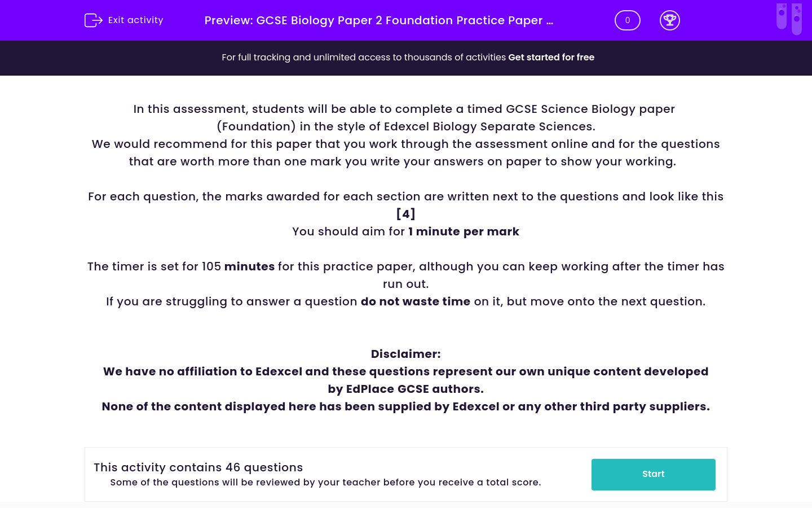Select the score counter pill showing 0
Image resolution: width=812 pixels, height=508 pixels.
click(627, 20)
